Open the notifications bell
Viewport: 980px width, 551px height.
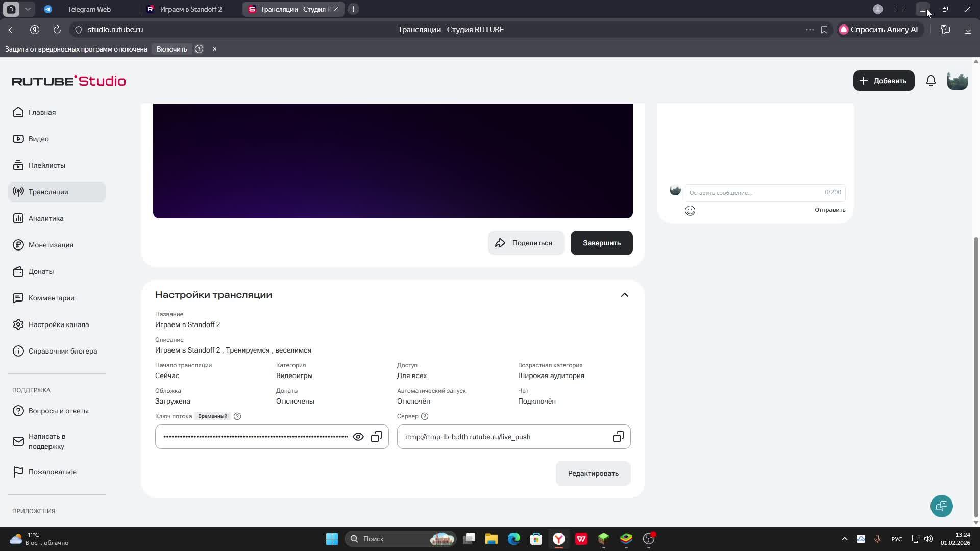click(930, 81)
